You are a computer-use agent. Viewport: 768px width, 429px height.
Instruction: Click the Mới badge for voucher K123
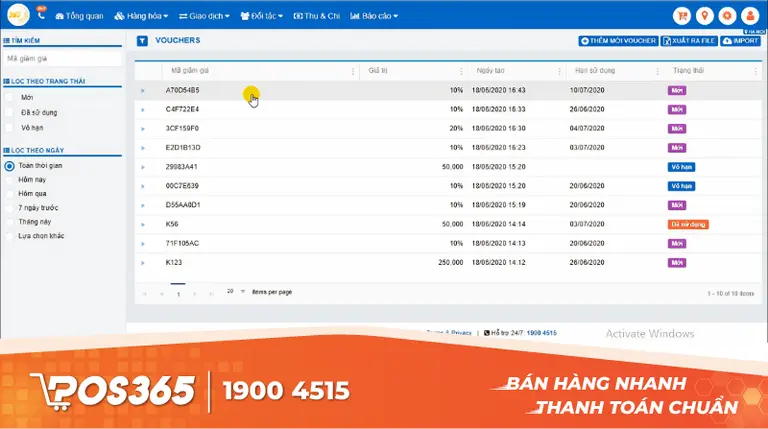coord(677,263)
